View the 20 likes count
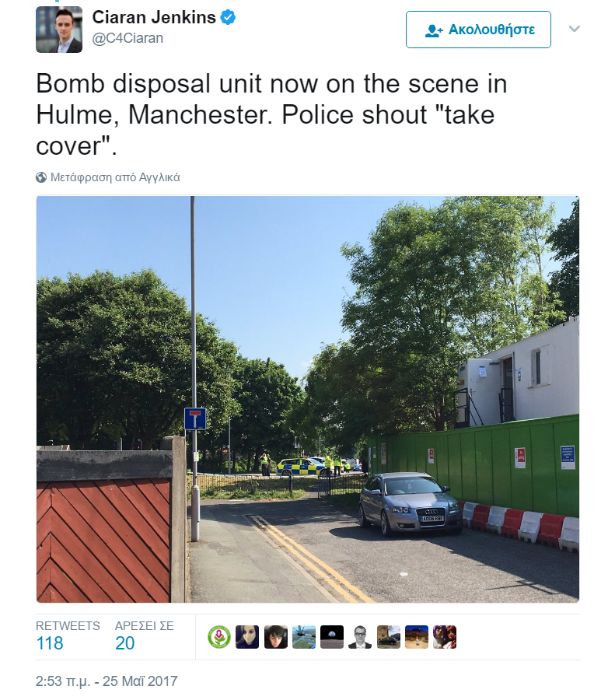The image size is (615, 700). point(125,643)
